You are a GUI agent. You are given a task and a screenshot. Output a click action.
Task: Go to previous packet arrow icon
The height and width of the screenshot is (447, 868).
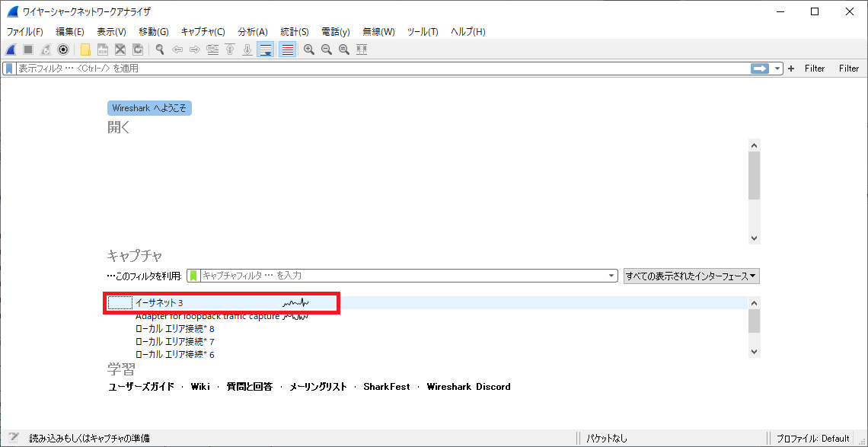click(x=177, y=49)
